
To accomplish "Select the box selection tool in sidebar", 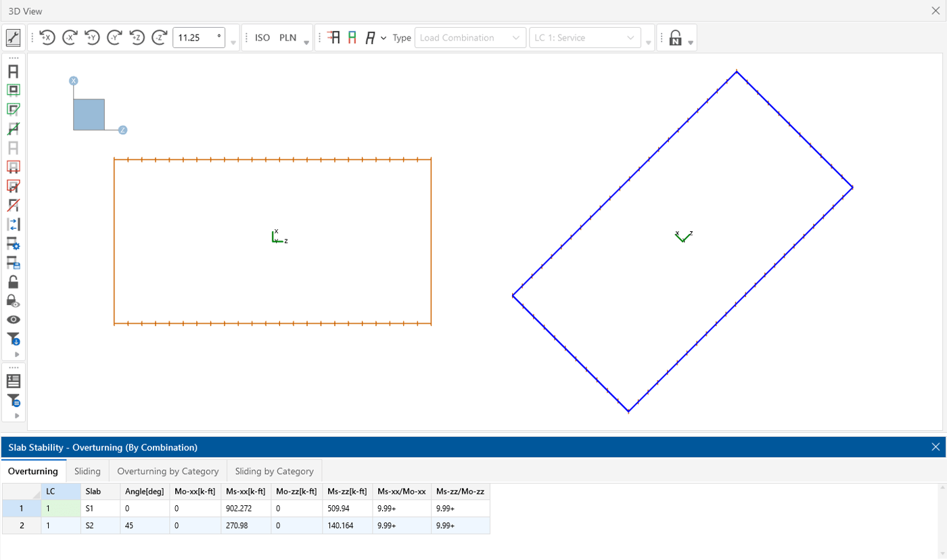I will (13, 89).
